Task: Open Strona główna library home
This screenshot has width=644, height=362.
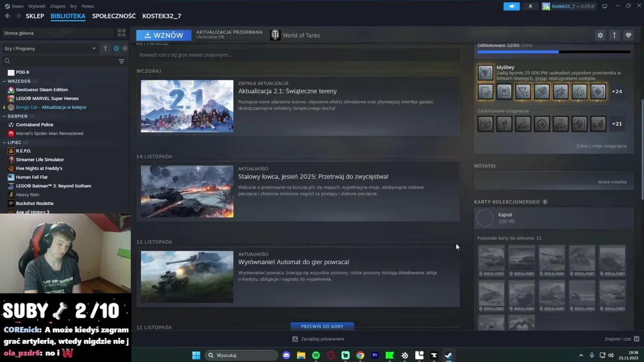Action: (x=58, y=33)
